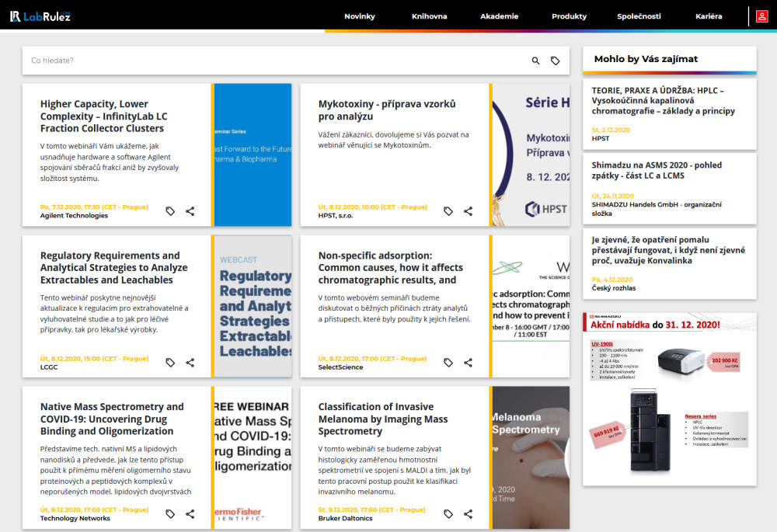Share the Higher Capacity webinar card
Viewport: 777px width, 532px height.
[x=190, y=211]
